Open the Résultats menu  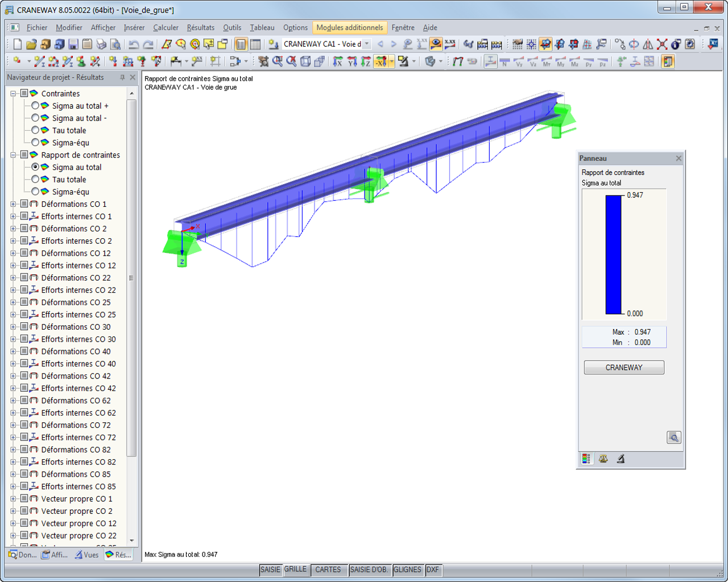(x=201, y=27)
